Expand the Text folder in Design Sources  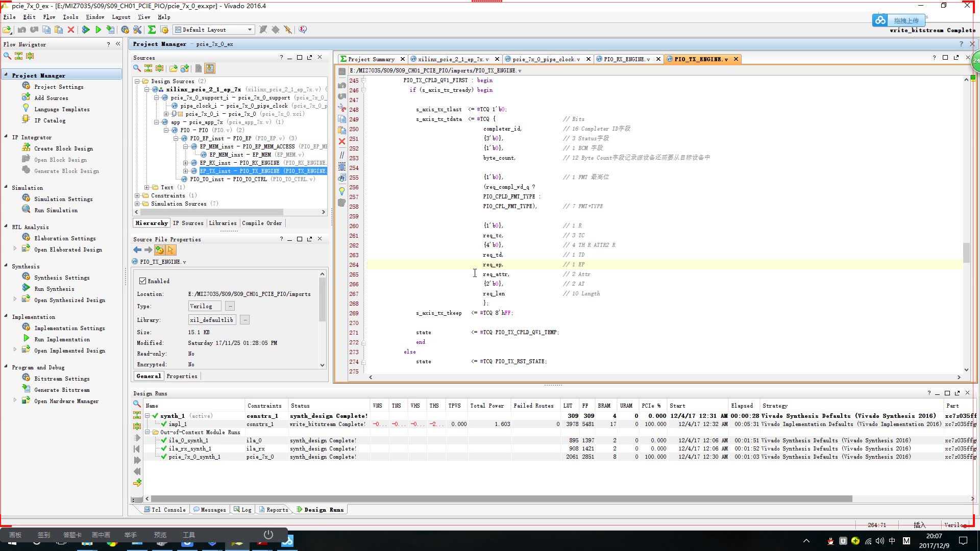pos(147,187)
